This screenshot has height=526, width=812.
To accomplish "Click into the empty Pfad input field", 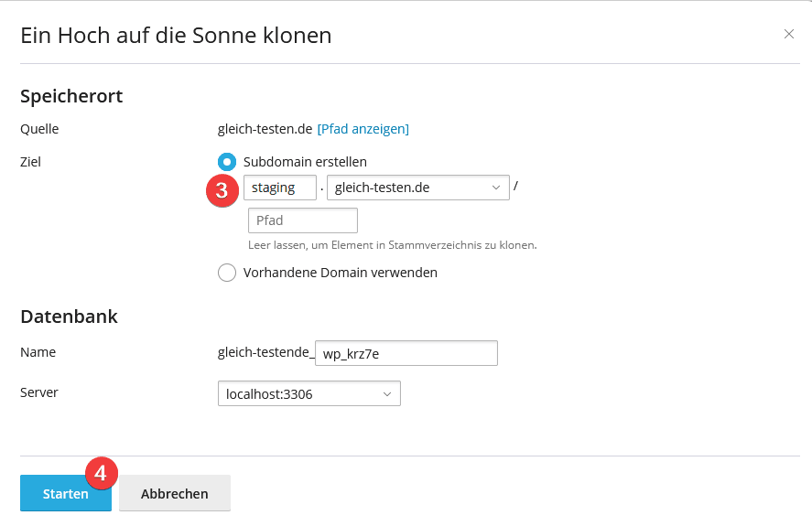I will [302, 220].
